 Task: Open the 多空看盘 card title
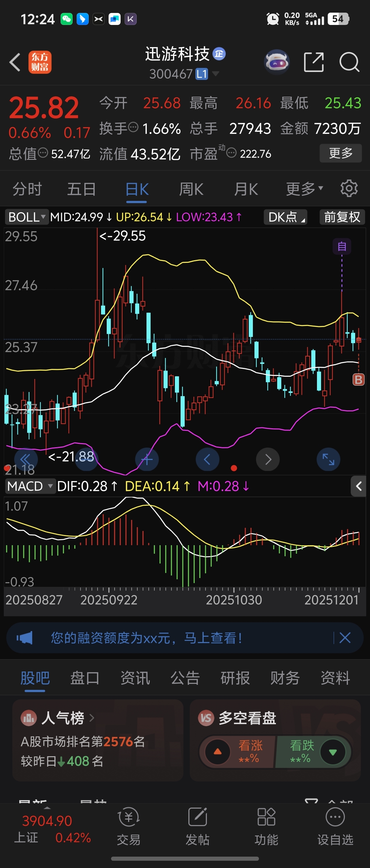click(x=248, y=718)
